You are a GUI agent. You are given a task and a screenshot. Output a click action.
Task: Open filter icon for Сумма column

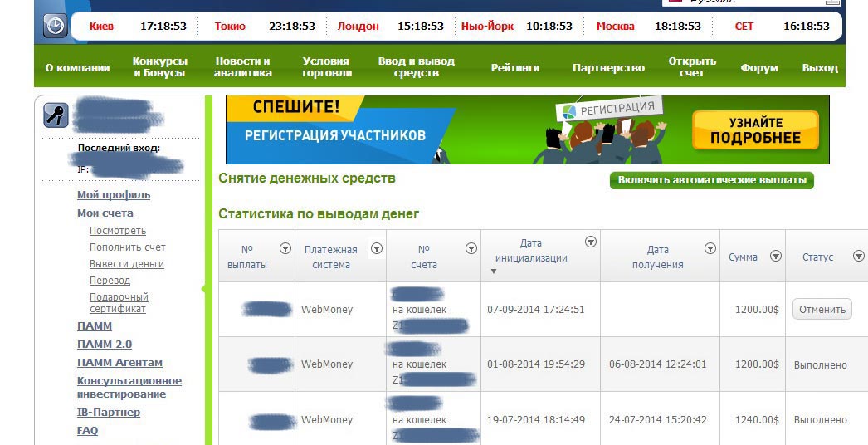pyautogui.click(x=776, y=257)
